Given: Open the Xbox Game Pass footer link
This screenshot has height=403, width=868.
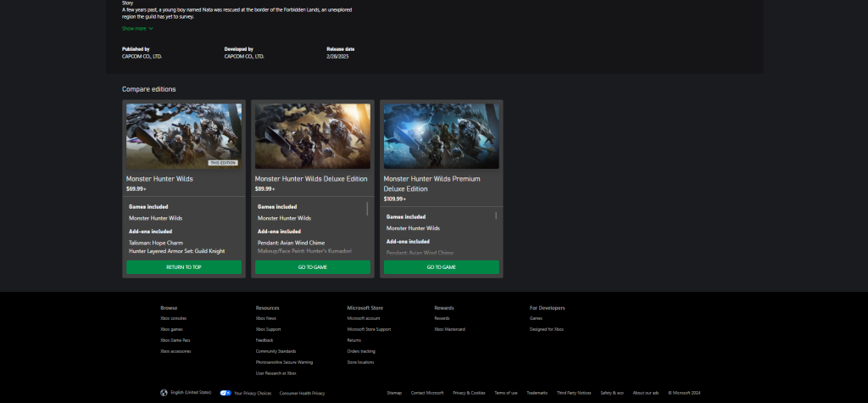Looking at the screenshot, I should [175, 340].
